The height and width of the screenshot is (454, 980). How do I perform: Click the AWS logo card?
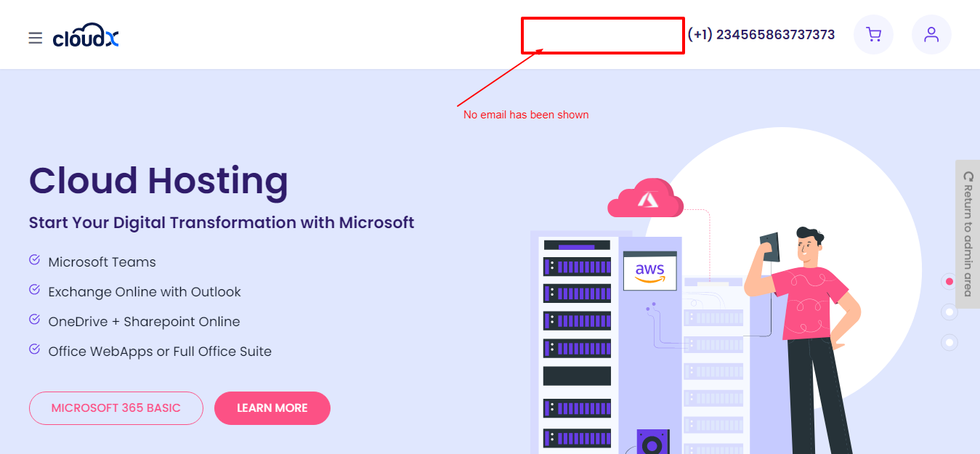(649, 272)
